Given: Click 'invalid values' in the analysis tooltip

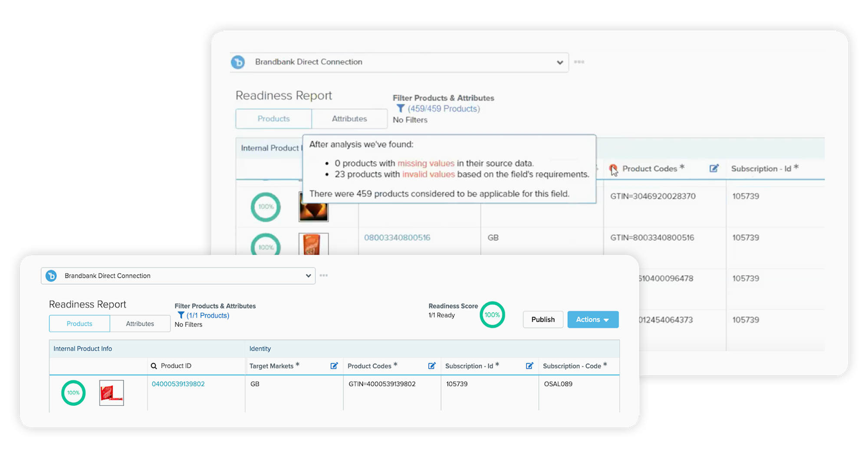Looking at the screenshot, I should point(428,174).
